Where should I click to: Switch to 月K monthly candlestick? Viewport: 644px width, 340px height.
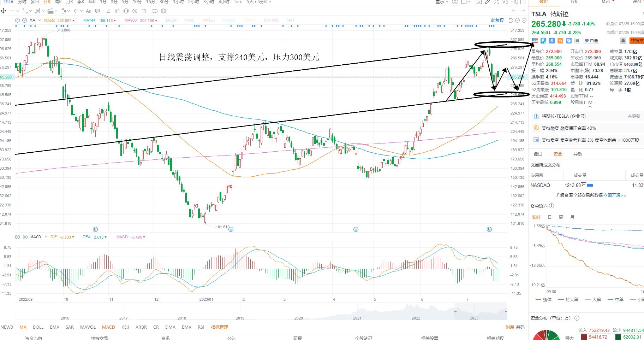click(x=70, y=2)
